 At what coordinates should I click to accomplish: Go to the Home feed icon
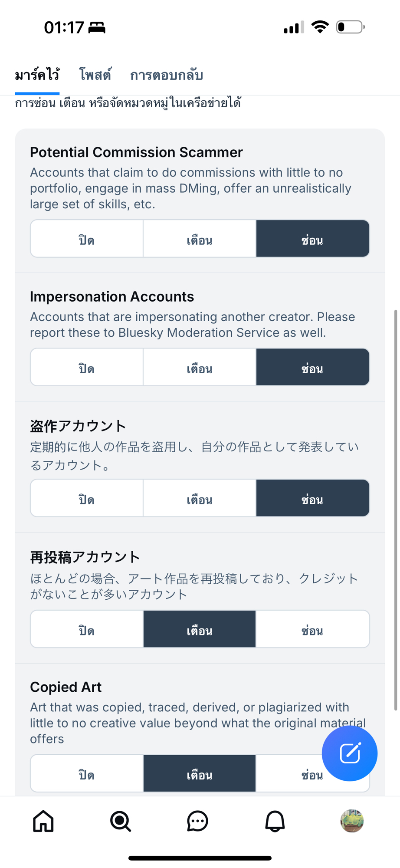43,821
